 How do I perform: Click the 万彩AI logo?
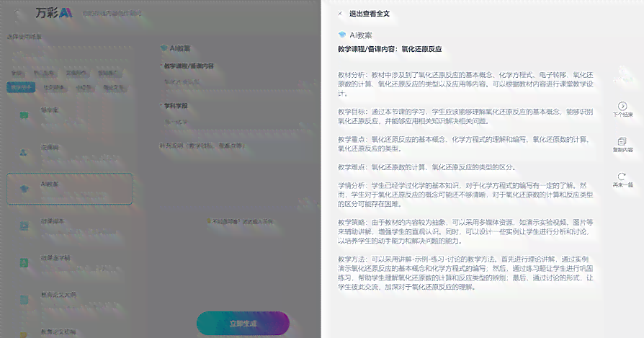click(54, 13)
